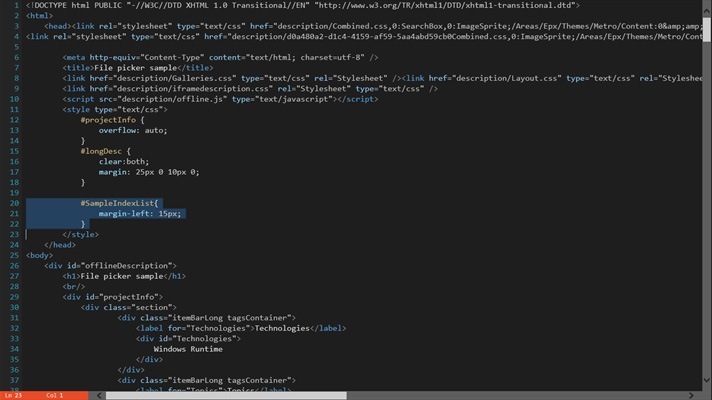The width and height of the screenshot is (712, 400).
Task: Click the 'File picker sample' title text
Action: (x=135, y=68)
